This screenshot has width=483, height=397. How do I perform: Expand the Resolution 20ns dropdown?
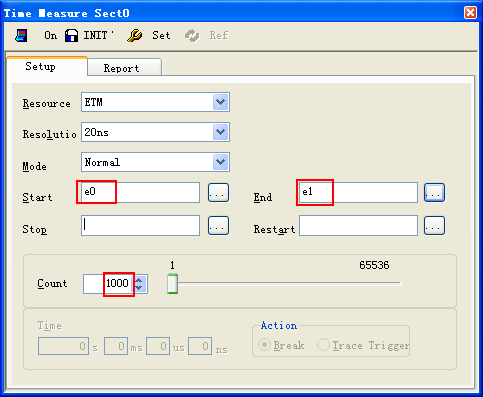[220, 132]
